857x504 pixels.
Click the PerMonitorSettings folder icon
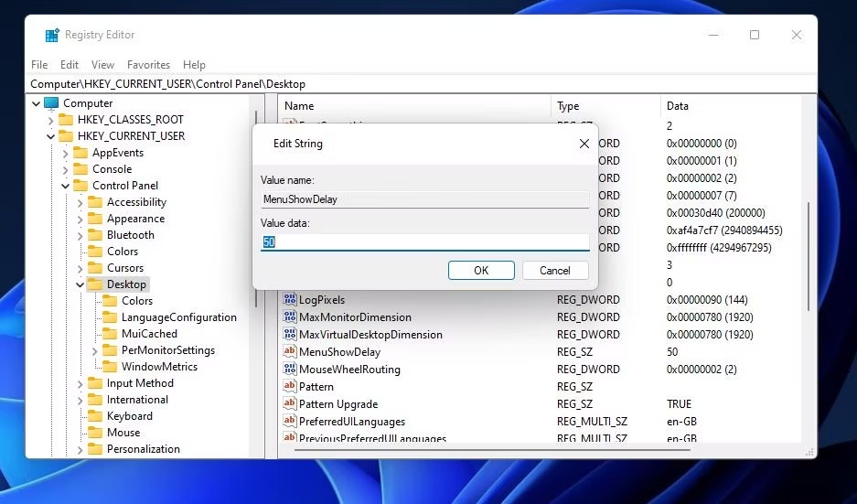click(110, 349)
